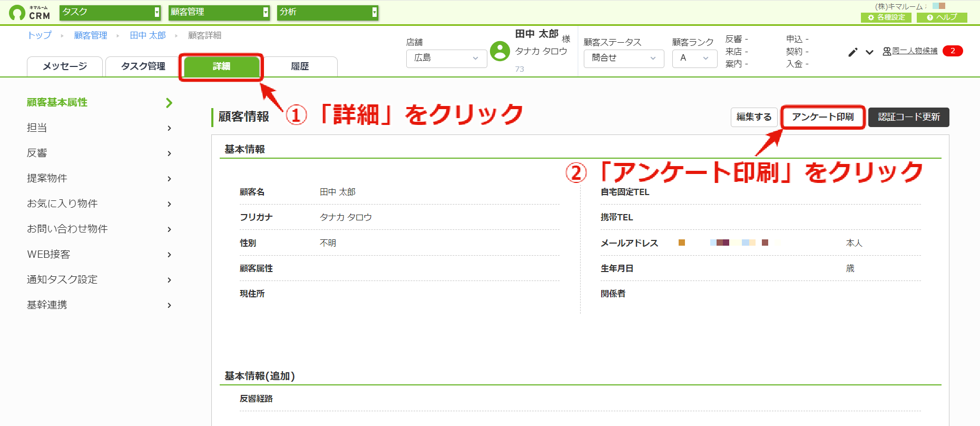980x426 pixels.
Task: Switch to the メッセージ tab
Action: (65, 66)
